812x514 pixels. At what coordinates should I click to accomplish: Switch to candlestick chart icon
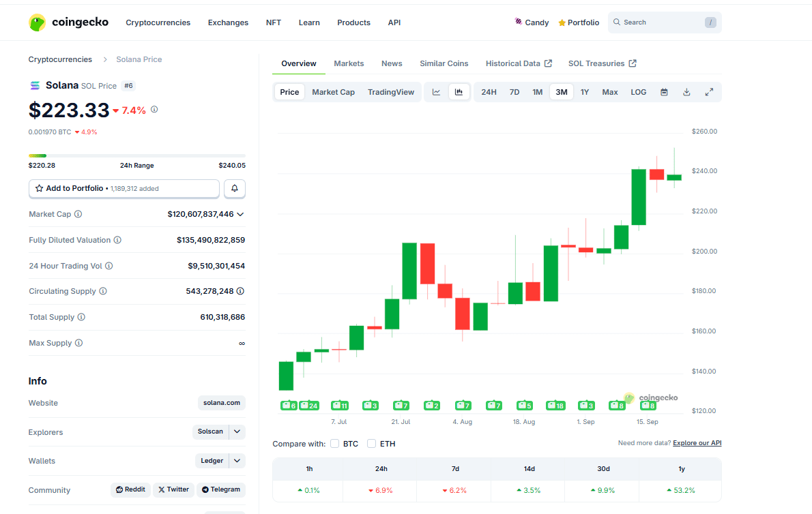coord(459,92)
